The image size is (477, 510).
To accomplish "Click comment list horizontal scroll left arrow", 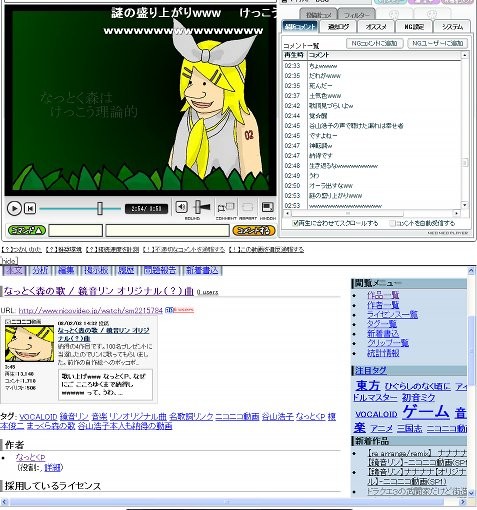I will click(287, 213).
